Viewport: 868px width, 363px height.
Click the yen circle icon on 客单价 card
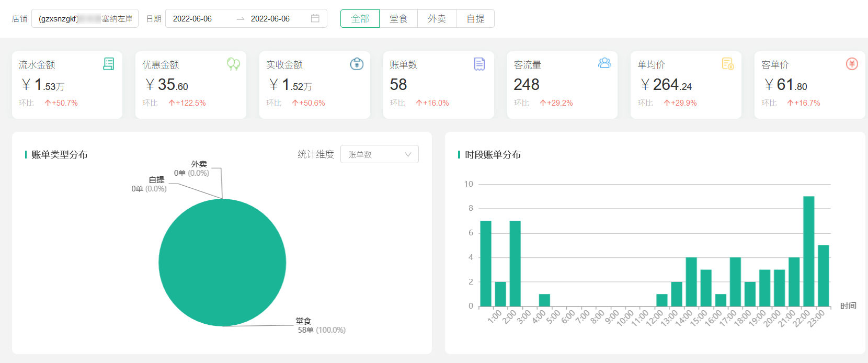[852, 64]
